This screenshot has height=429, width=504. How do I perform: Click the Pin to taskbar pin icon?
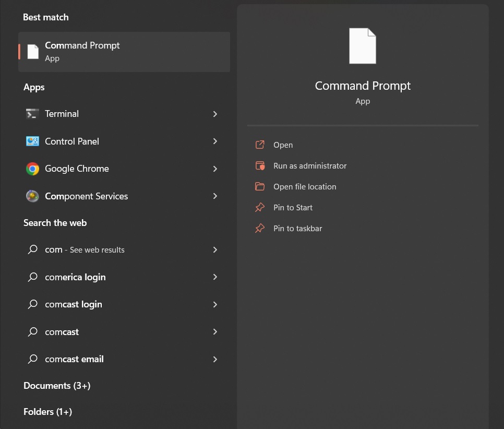260,229
